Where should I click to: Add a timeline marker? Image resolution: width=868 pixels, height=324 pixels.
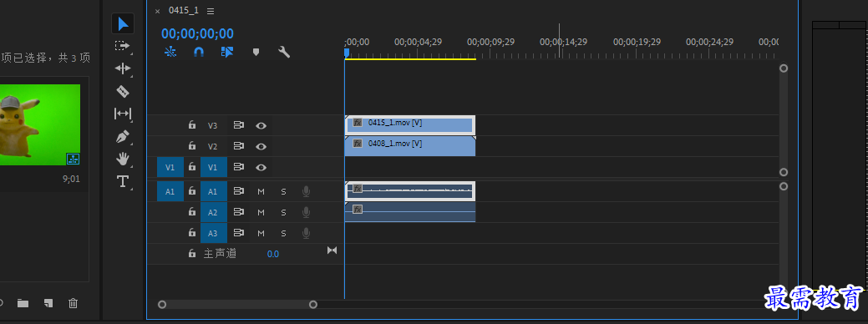pyautogui.click(x=256, y=52)
